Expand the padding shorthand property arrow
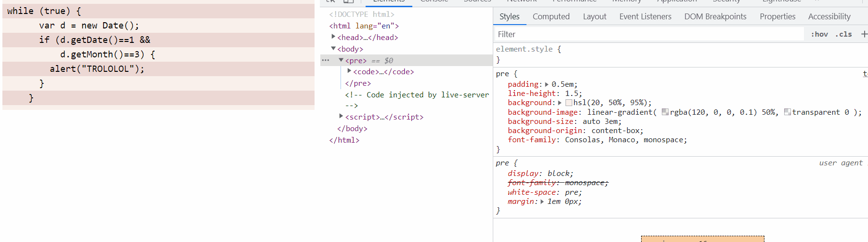868x242 pixels. click(547, 84)
